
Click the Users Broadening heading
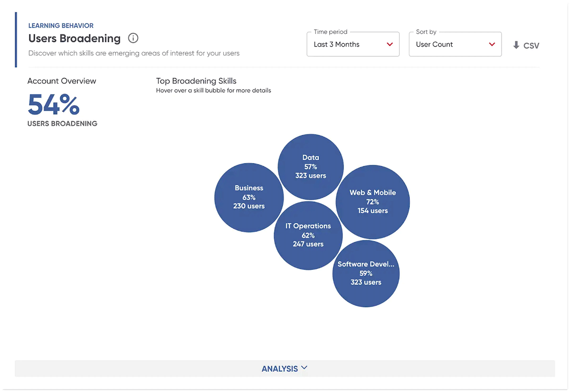point(75,38)
